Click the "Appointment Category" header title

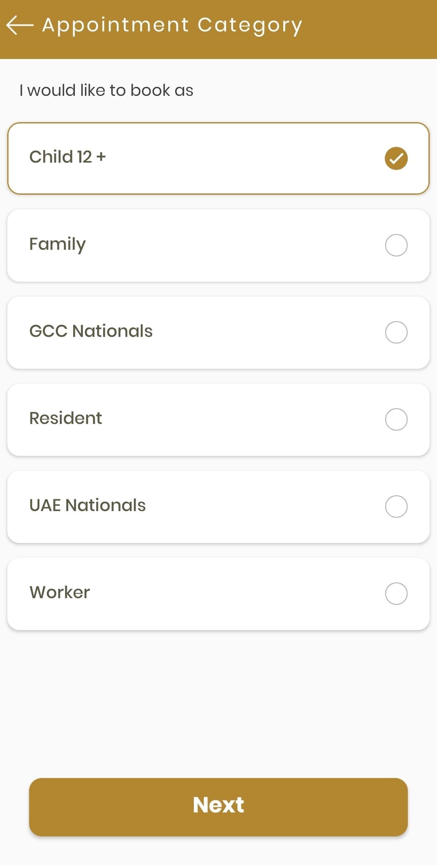172,25
